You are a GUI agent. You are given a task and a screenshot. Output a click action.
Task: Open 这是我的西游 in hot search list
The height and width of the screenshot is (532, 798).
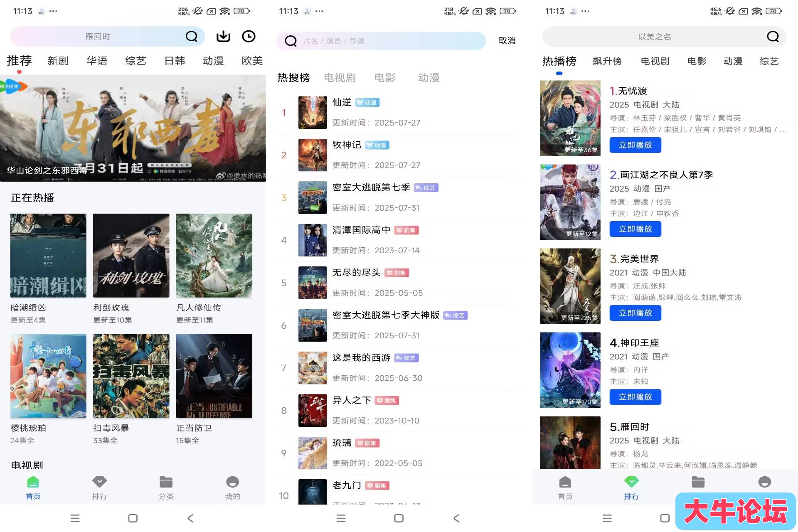point(399,368)
